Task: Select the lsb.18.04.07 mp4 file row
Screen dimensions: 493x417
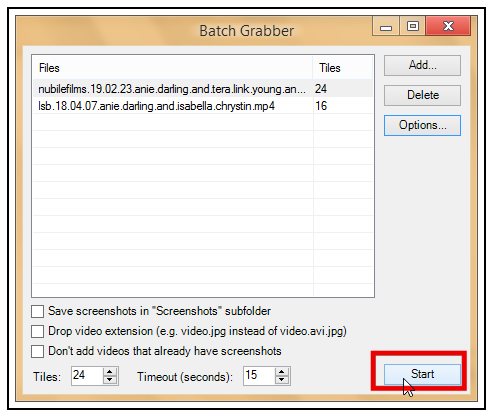Action: click(203, 106)
